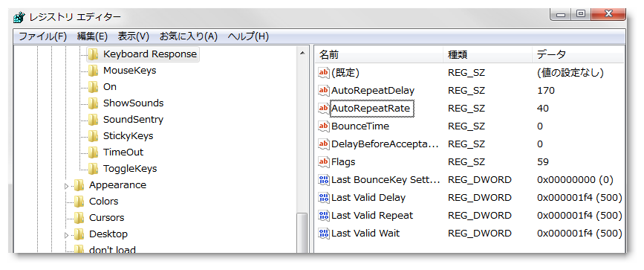Click the tree pane scroll up arrow
The image size is (644, 270).
point(302,53)
